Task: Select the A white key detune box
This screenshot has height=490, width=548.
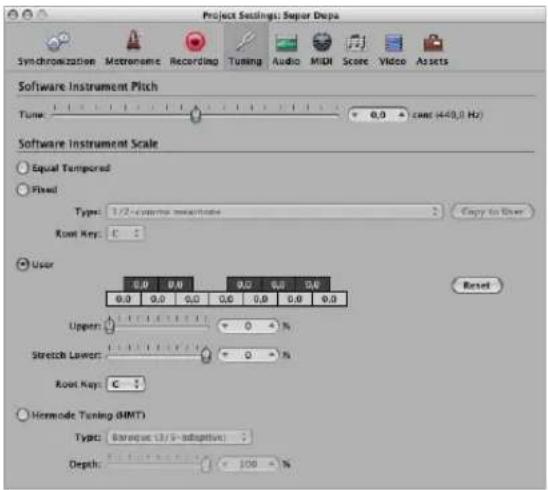Action: 295,299
